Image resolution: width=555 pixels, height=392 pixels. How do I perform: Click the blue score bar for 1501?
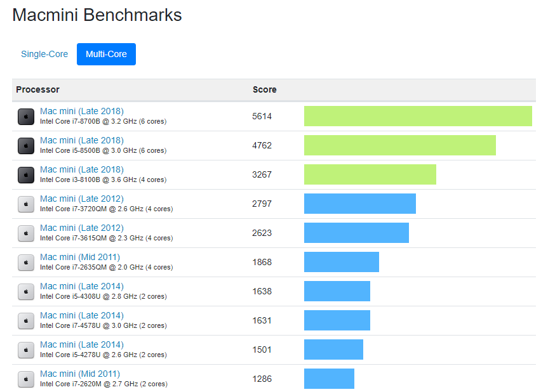(333, 350)
